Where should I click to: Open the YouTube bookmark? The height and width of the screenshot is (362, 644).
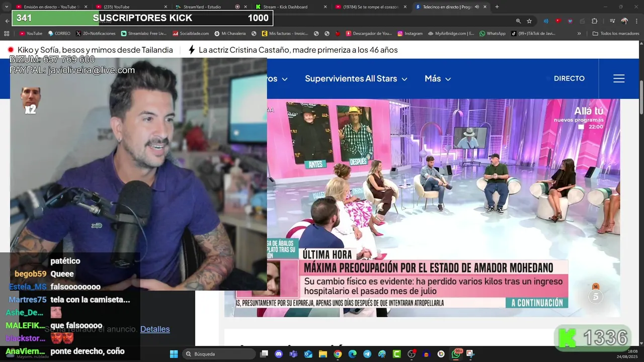point(31,34)
